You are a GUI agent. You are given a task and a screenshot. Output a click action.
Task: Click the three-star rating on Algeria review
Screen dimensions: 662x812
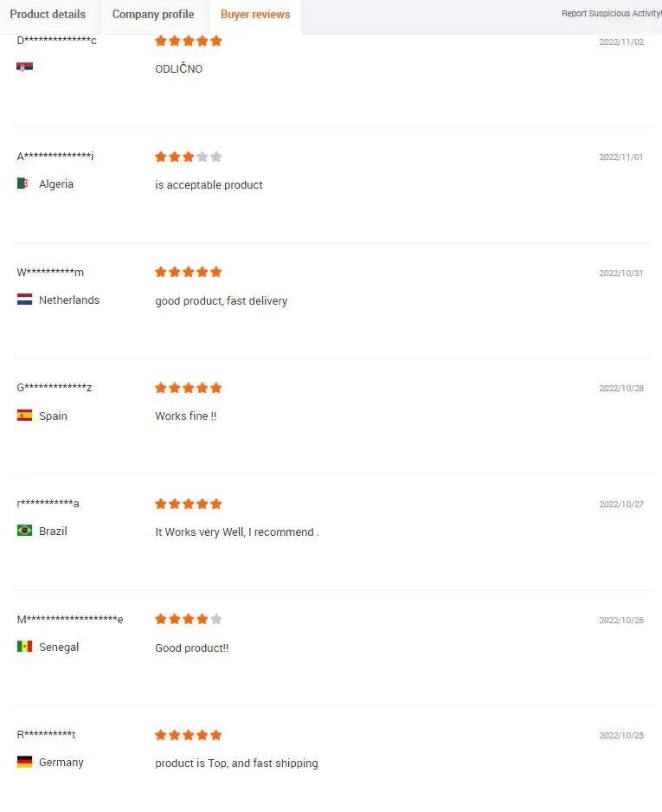click(x=188, y=157)
